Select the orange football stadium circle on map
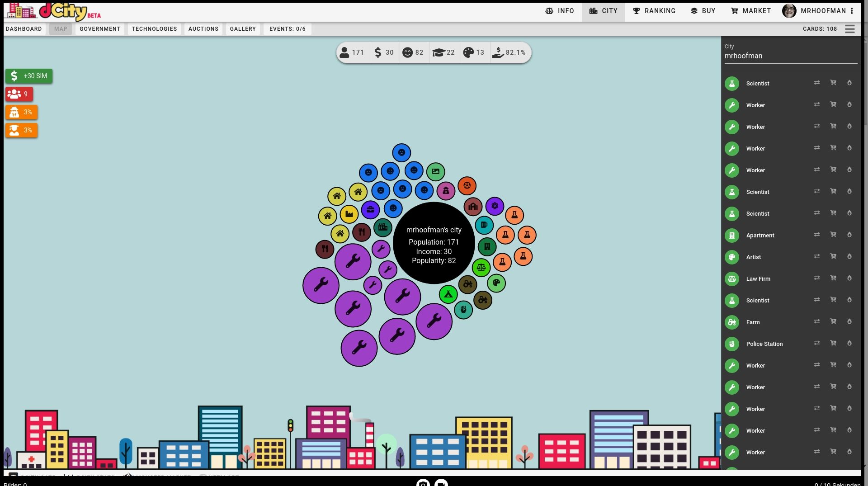Screen dimensions: 868x486 tap(467, 185)
